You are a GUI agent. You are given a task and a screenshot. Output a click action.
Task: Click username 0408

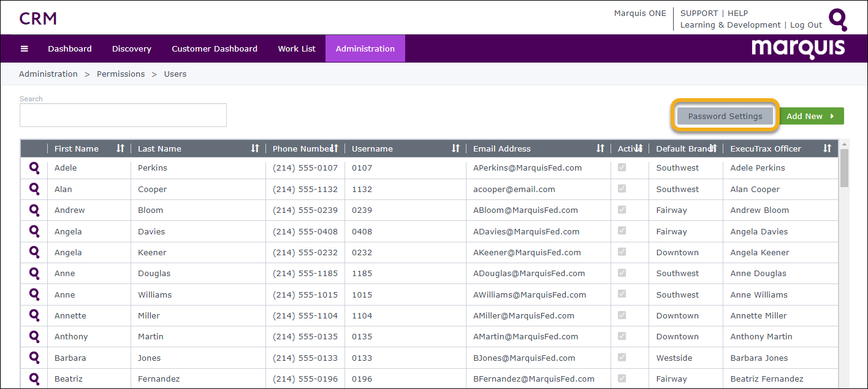click(362, 231)
